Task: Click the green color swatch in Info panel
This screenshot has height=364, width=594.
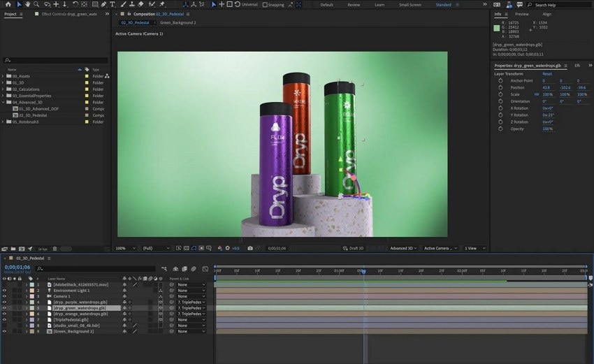Action: click(496, 28)
